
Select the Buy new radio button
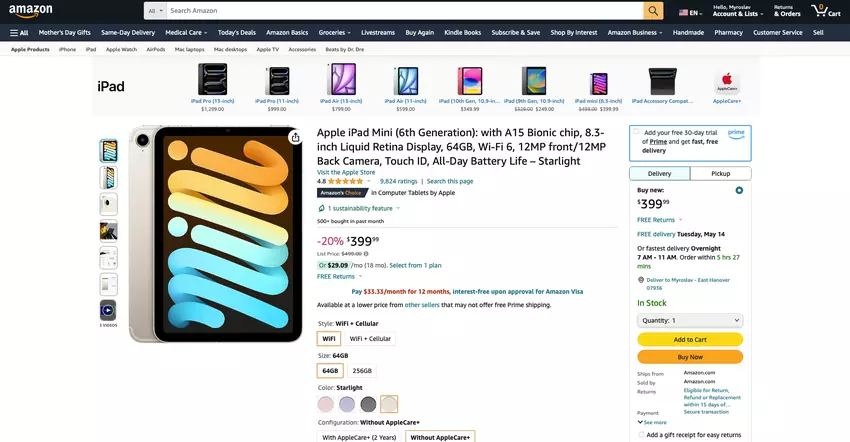[739, 190]
